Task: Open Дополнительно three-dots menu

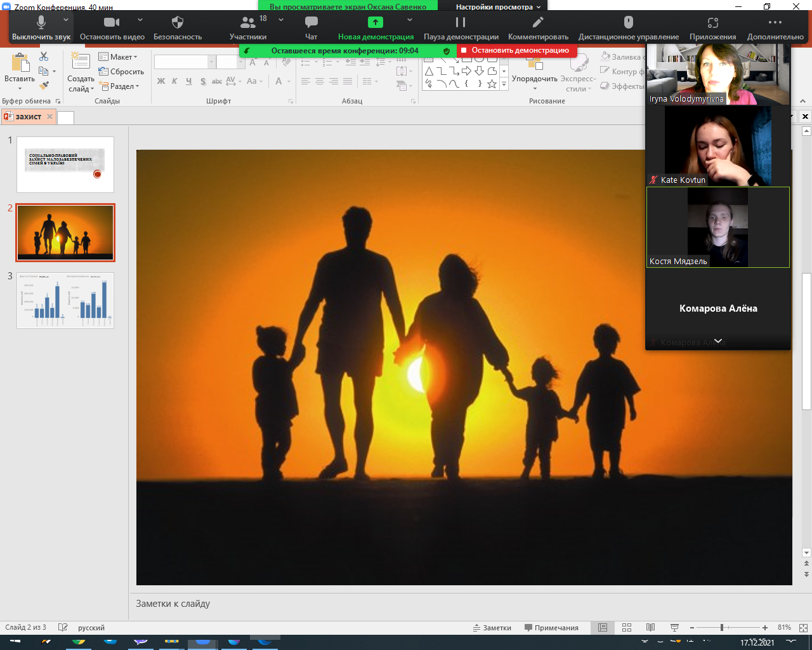Action: point(775,29)
